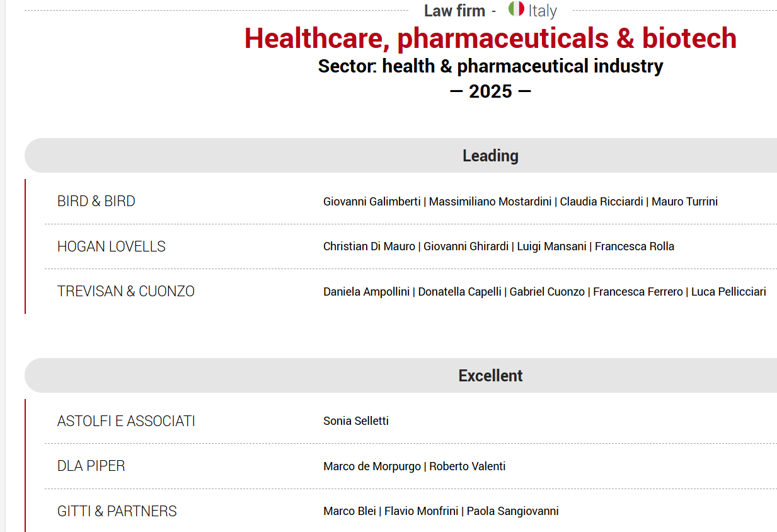Select lawyer Sonia Selletti
Image resolution: width=777 pixels, height=532 pixels.
(x=356, y=421)
